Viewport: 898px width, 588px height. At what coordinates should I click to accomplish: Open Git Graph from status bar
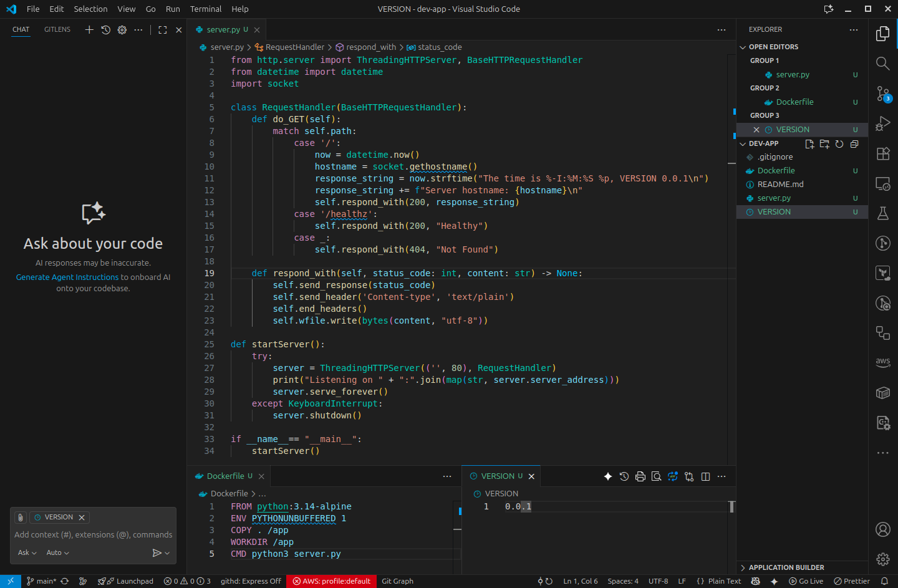397,581
